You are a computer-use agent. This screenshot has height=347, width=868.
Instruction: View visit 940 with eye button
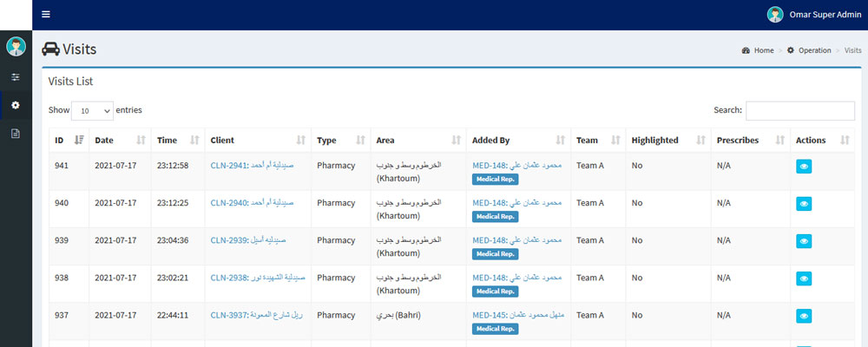[x=804, y=204]
